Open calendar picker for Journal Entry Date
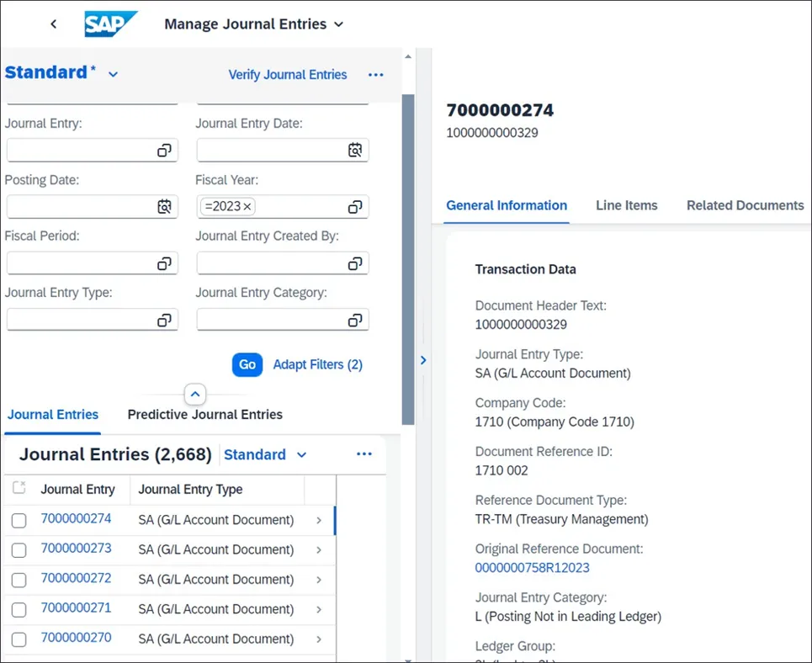This screenshot has height=663, width=812. [355, 151]
